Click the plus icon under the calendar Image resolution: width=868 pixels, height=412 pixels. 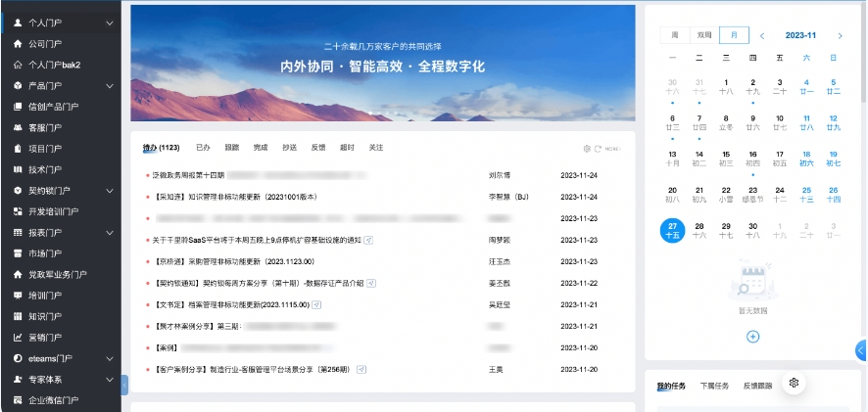point(752,337)
